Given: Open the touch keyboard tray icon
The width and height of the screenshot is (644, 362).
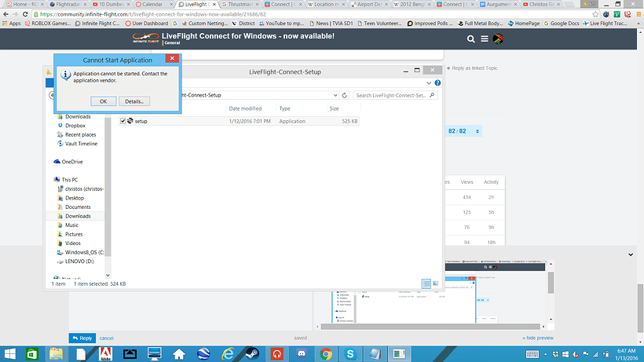Looking at the screenshot, I should (532, 354).
